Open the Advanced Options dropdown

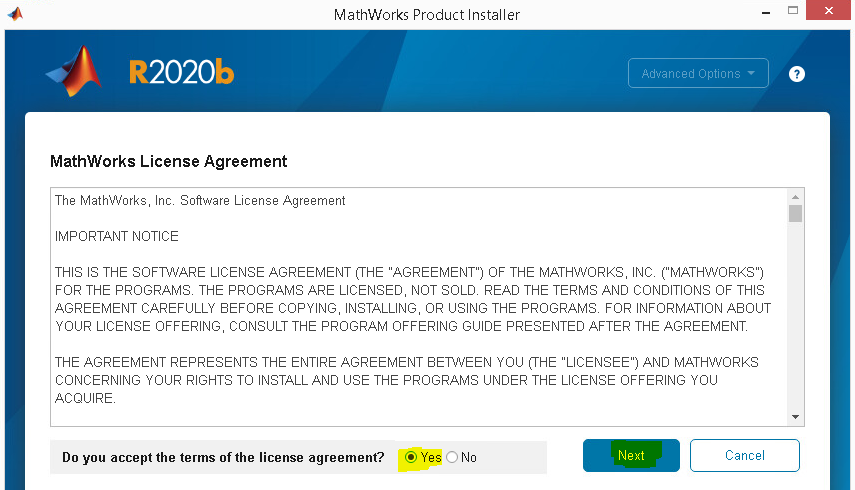coord(698,73)
